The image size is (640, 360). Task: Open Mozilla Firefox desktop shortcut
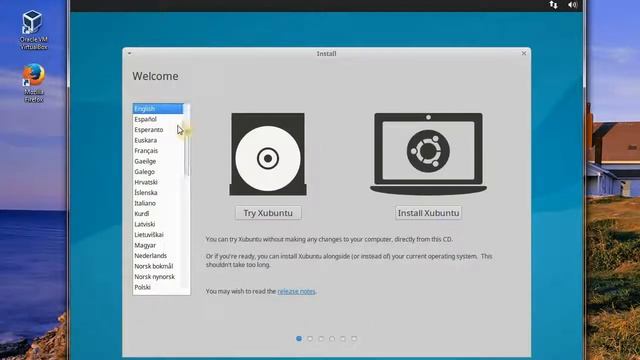pyautogui.click(x=33, y=83)
